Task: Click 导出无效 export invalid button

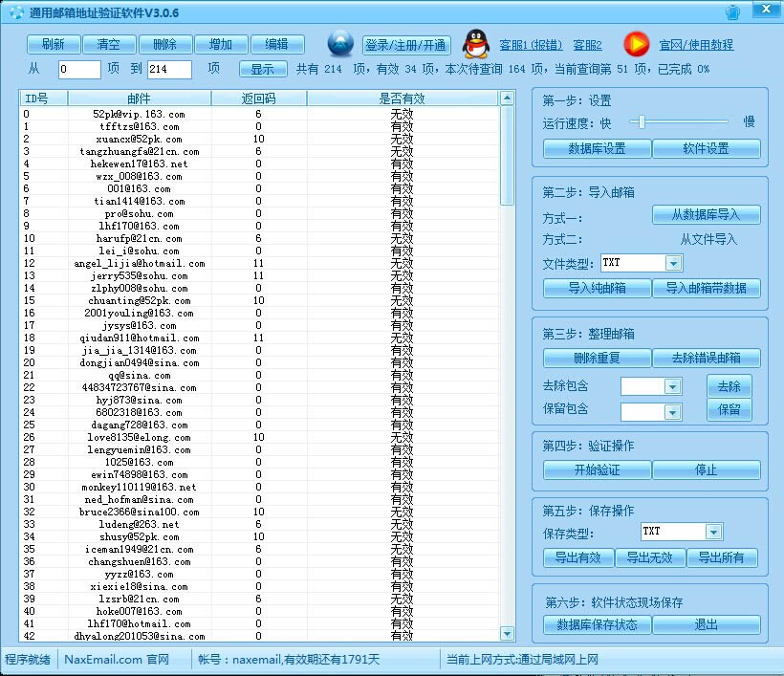Action: (650, 557)
